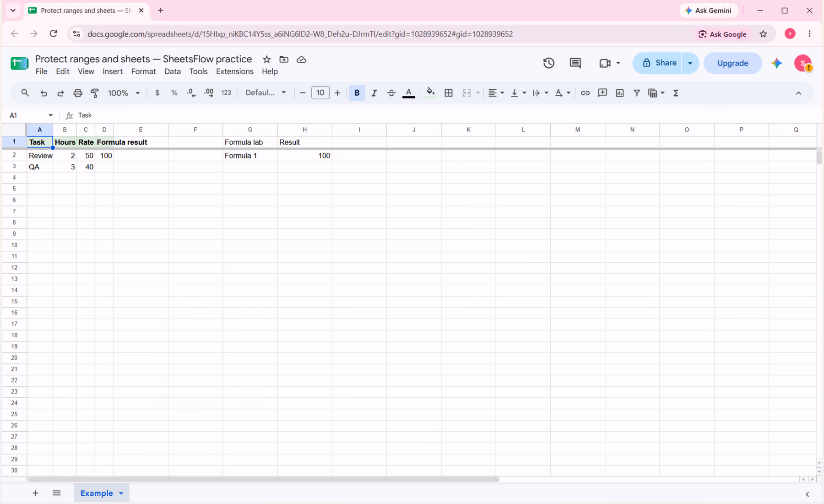Screen dimensions: 824x504
Task: Open the borders tool
Action: 449,93
